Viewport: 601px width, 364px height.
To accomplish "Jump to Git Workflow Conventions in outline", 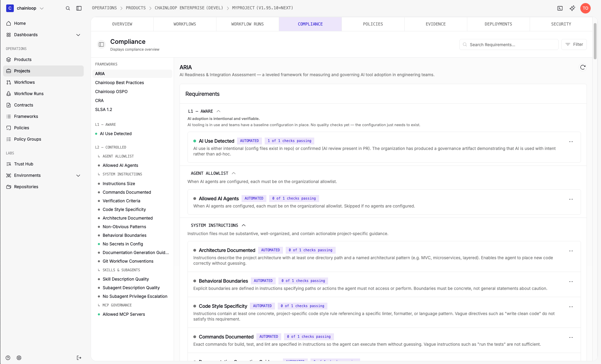I will pyautogui.click(x=128, y=261).
